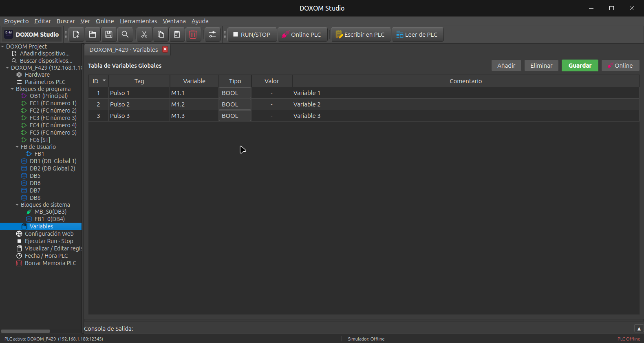Click the Eliminar button

[x=541, y=66]
